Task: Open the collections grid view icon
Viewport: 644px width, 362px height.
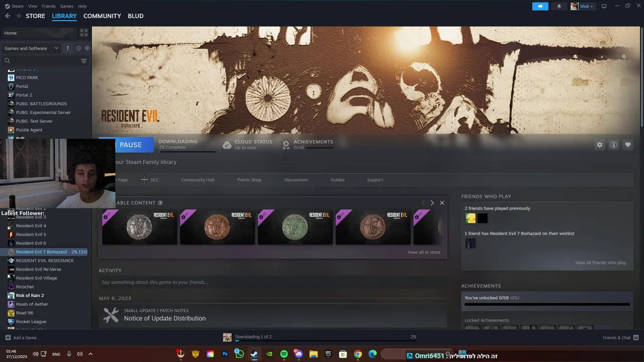Action: [84, 33]
